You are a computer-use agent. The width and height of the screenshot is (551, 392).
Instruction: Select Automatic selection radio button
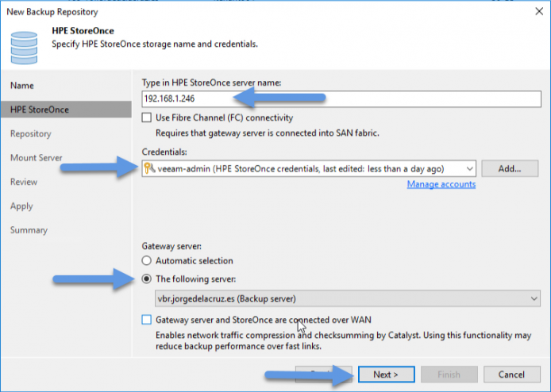click(147, 260)
